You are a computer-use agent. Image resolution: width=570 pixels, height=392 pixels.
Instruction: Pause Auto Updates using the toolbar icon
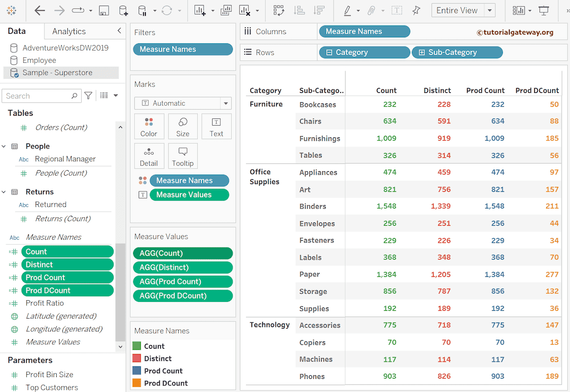click(x=142, y=11)
